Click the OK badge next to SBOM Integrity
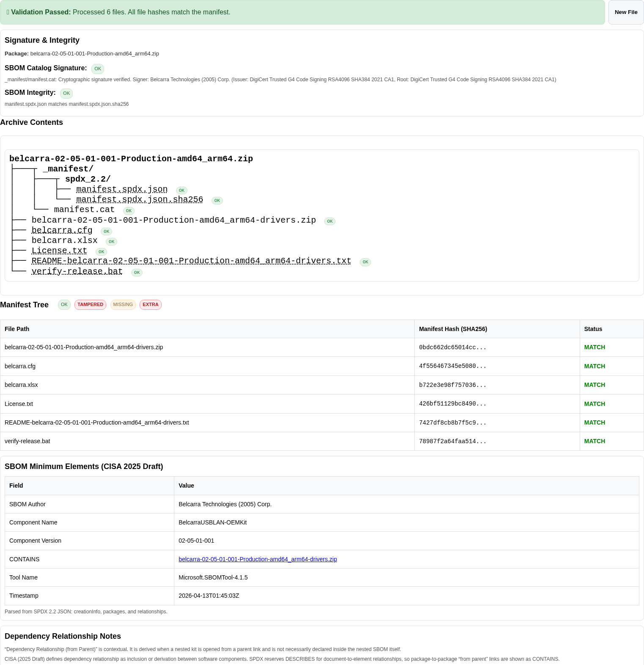The image size is (644, 665). [x=66, y=93]
